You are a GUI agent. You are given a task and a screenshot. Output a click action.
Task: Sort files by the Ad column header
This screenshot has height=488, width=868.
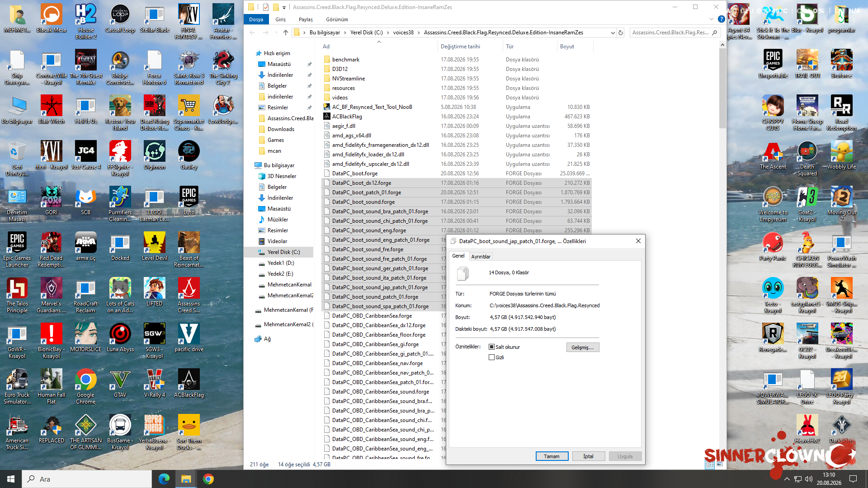379,47
